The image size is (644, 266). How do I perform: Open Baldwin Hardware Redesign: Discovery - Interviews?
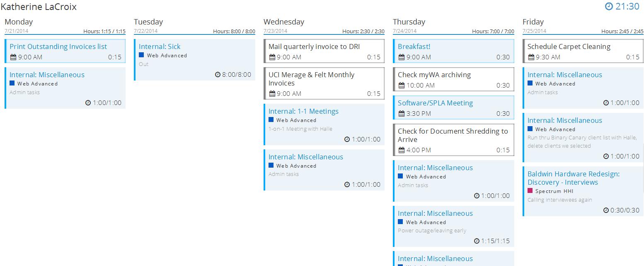573,178
